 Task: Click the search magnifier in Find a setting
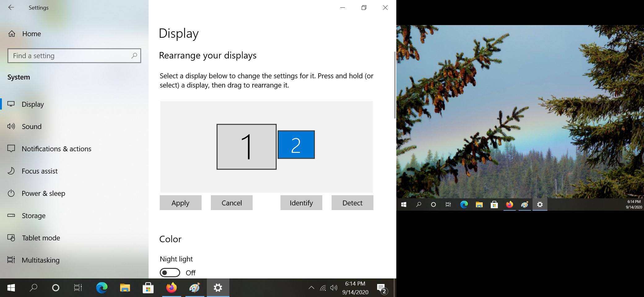134,56
